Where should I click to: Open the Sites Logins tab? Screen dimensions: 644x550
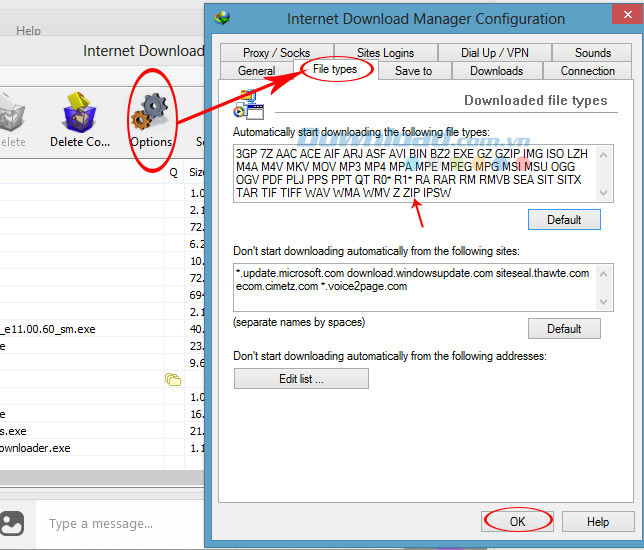[x=385, y=53]
